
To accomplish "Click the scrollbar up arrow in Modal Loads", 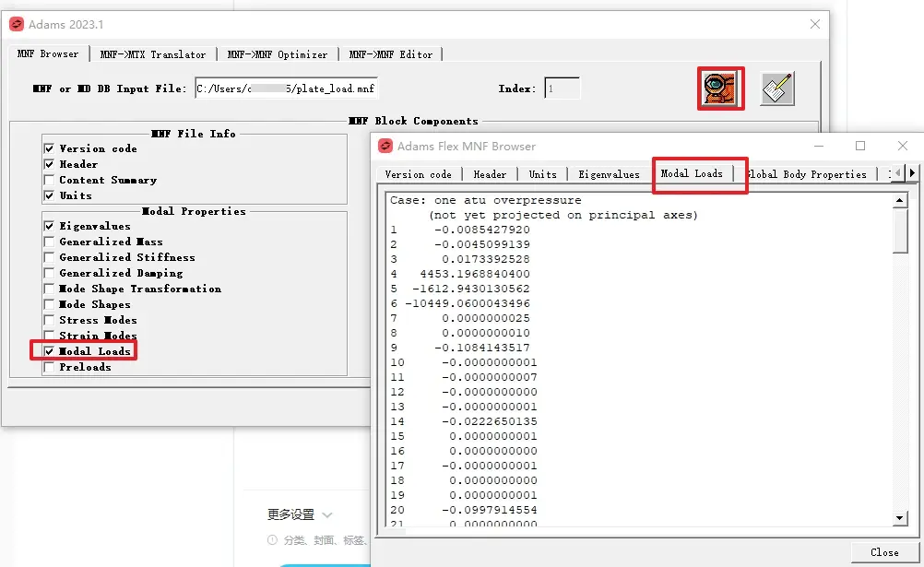I will coord(900,201).
